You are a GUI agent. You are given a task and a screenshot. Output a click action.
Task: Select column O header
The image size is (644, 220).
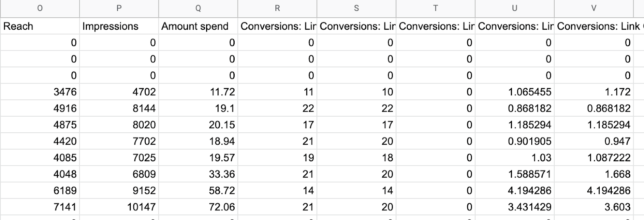40,8
